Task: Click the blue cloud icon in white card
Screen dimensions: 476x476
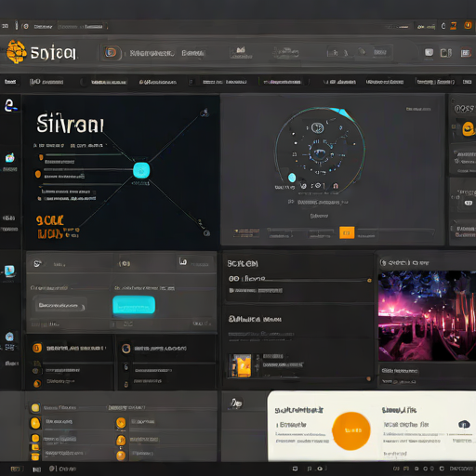Action: [x=464, y=424]
